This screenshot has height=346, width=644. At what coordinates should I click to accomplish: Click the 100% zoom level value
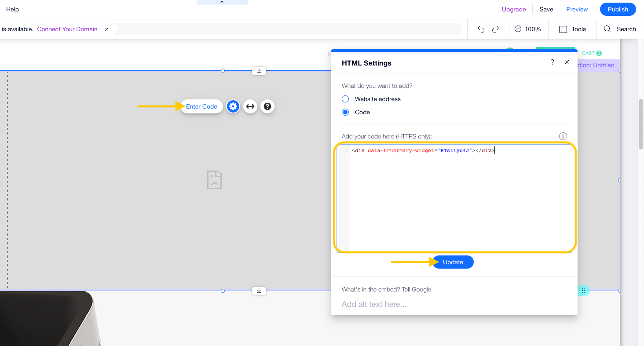pos(533,29)
